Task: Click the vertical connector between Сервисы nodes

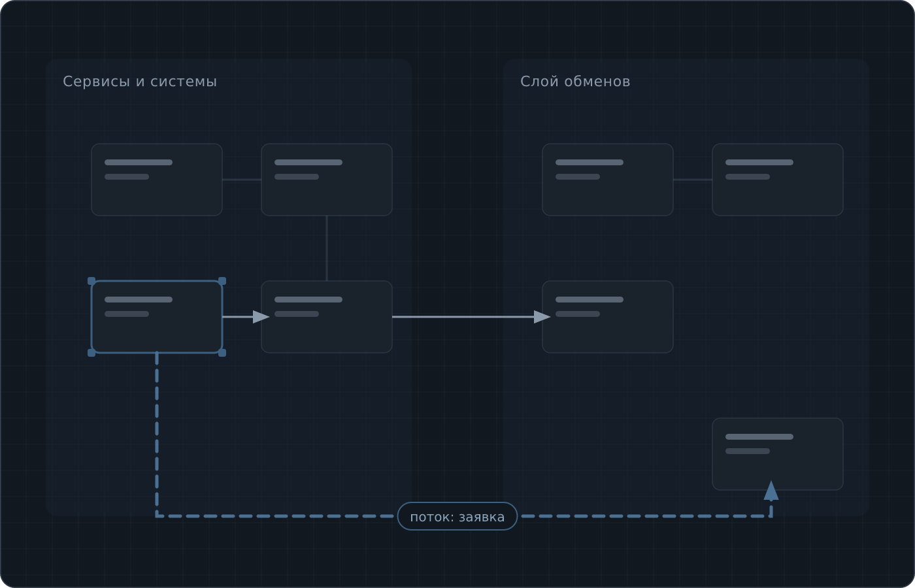Action: coord(327,248)
